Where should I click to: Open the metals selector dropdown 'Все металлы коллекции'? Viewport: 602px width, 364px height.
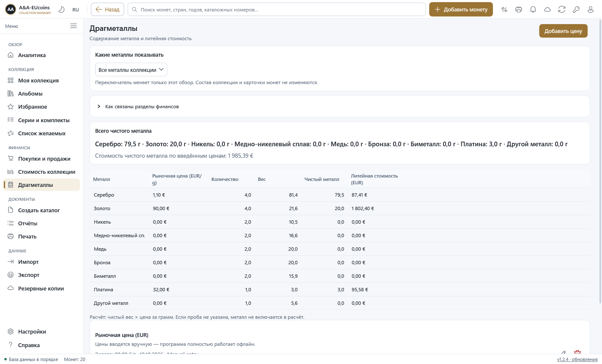click(x=131, y=70)
